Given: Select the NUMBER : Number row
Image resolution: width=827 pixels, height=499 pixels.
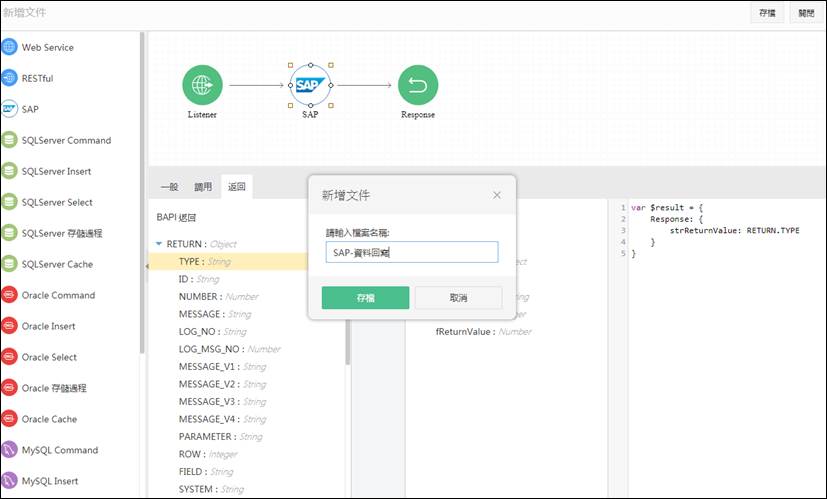Looking at the screenshot, I should 218,296.
